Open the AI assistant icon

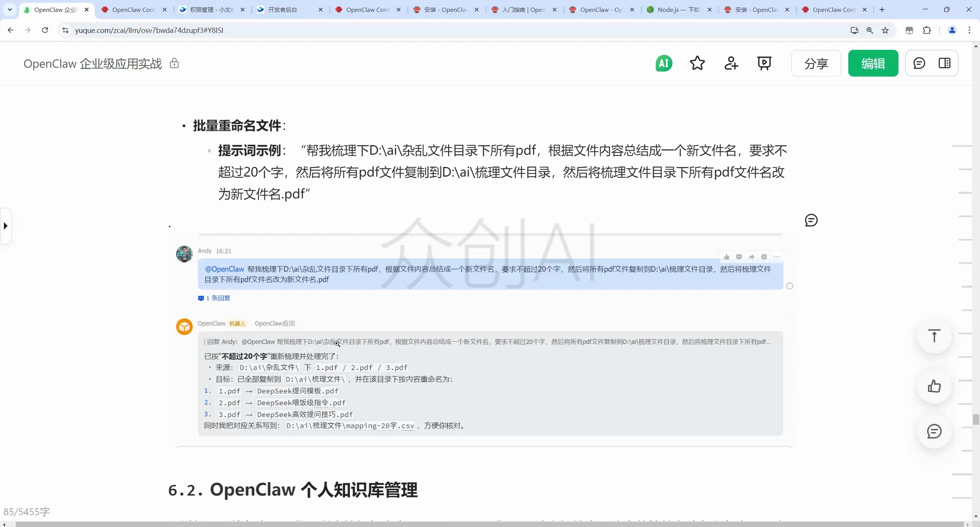point(664,63)
